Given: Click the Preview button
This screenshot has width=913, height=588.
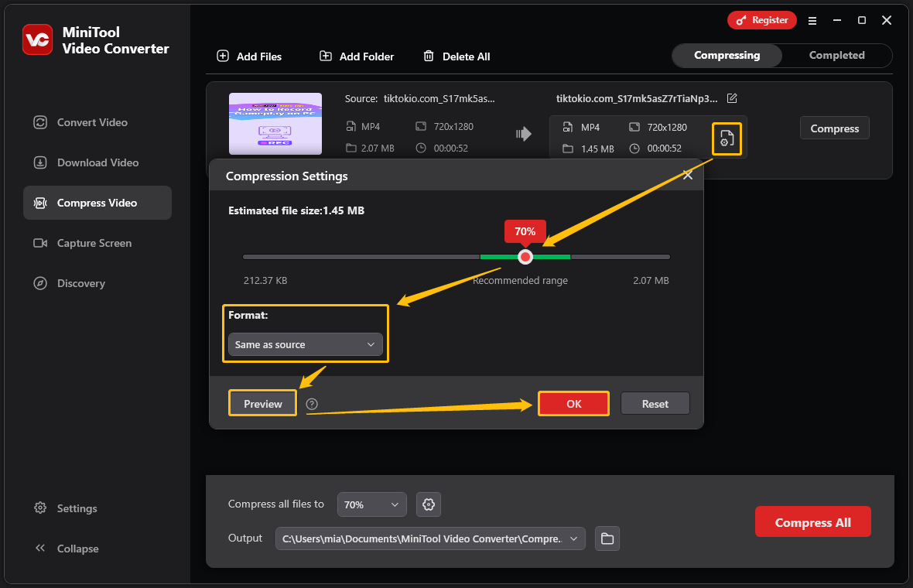Looking at the screenshot, I should pyautogui.click(x=262, y=403).
